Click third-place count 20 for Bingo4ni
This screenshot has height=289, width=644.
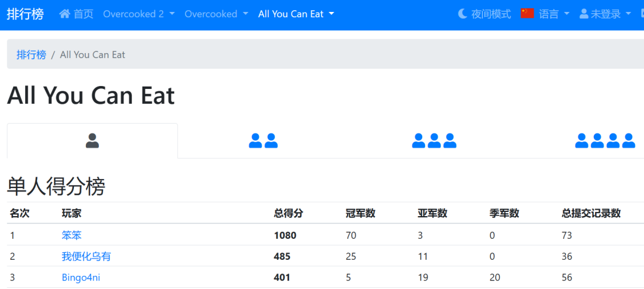coord(495,278)
